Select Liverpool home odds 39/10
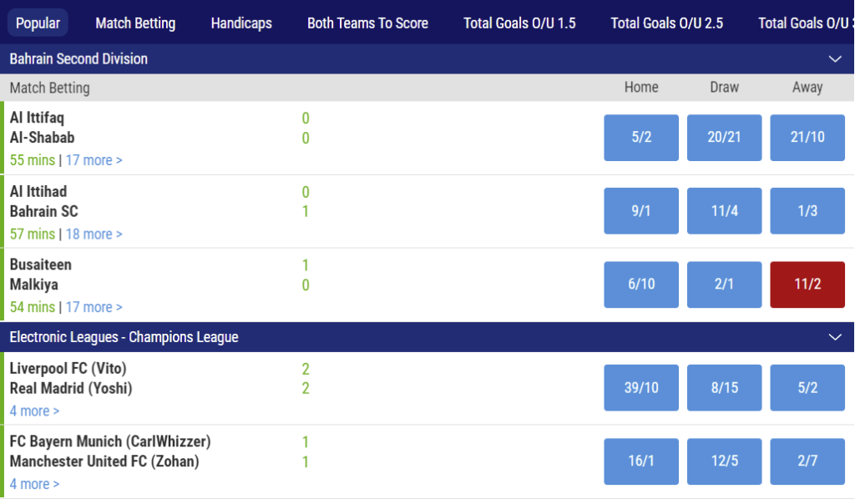The width and height of the screenshot is (855, 504). click(641, 387)
